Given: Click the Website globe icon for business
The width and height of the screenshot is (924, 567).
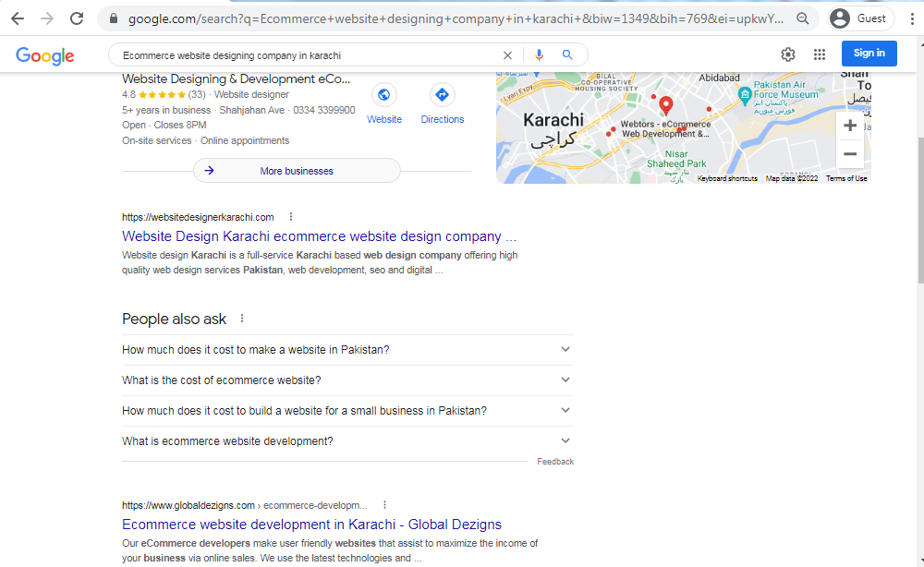Looking at the screenshot, I should [384, 95].
